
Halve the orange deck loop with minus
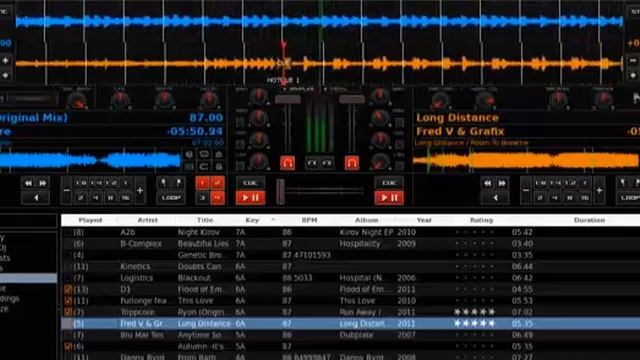tap(526, 191)
